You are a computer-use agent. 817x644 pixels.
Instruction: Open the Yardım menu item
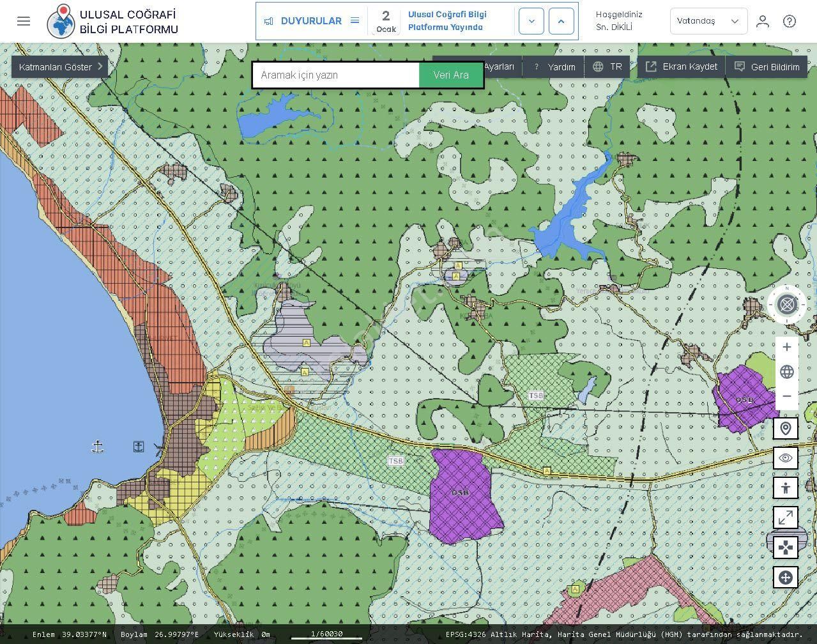tap(554, 66)
